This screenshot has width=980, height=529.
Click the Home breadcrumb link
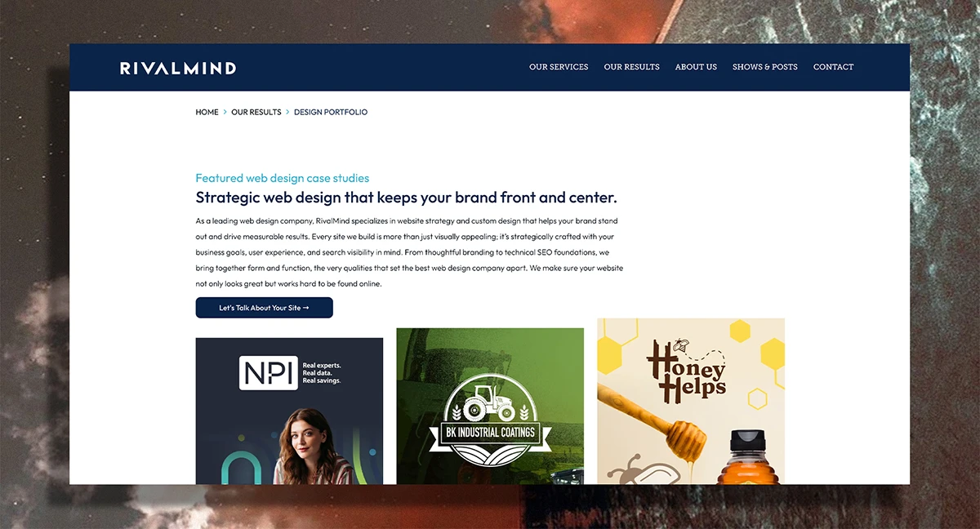tap(207, 112)
